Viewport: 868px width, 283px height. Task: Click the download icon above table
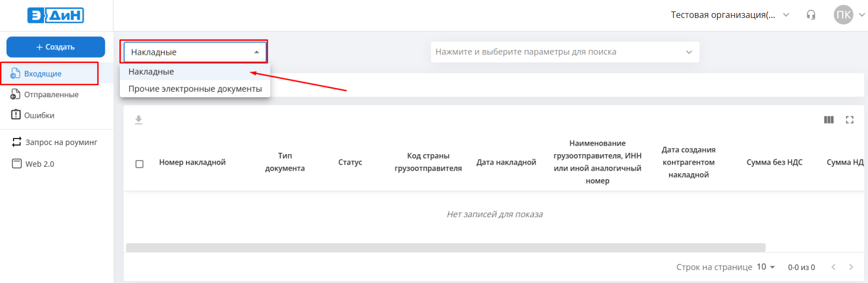(x=139, y=120)
